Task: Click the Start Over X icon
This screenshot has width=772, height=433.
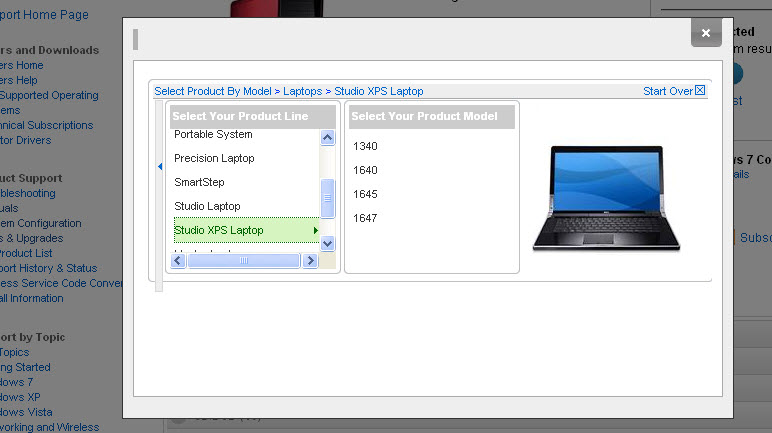Action: click(x=700, y=91)
